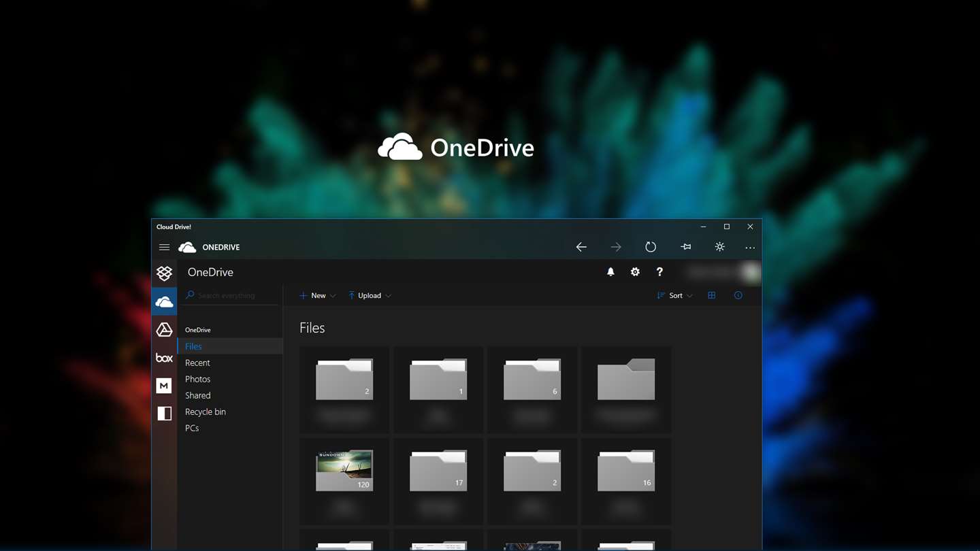Open OneDrive settings gear
980x551 pixels.
(x=635, y=272)
